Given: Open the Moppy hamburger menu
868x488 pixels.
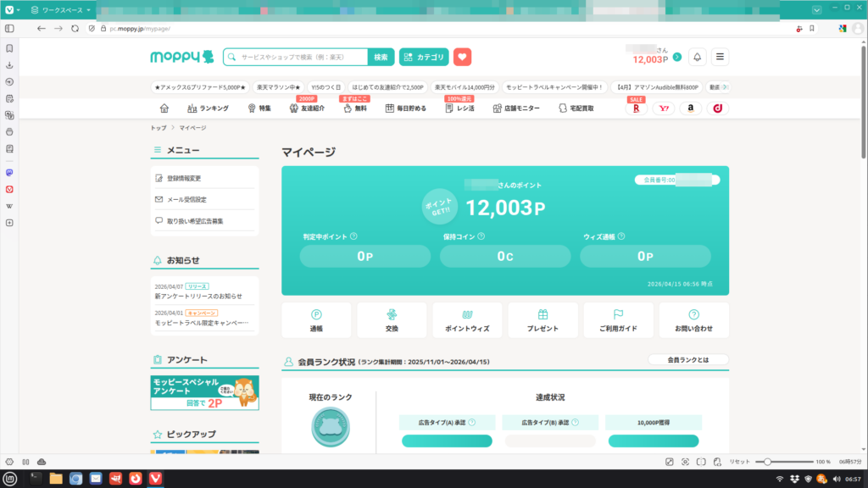Looking at the screenshot, I should pos(721,57).
